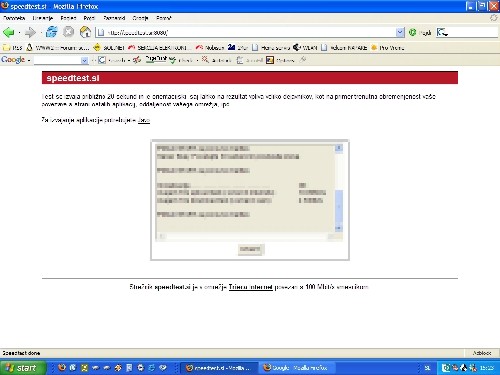Click the green Go button beside address bar
Viewport: 500px width, 375px height.
tap(420, 32)
